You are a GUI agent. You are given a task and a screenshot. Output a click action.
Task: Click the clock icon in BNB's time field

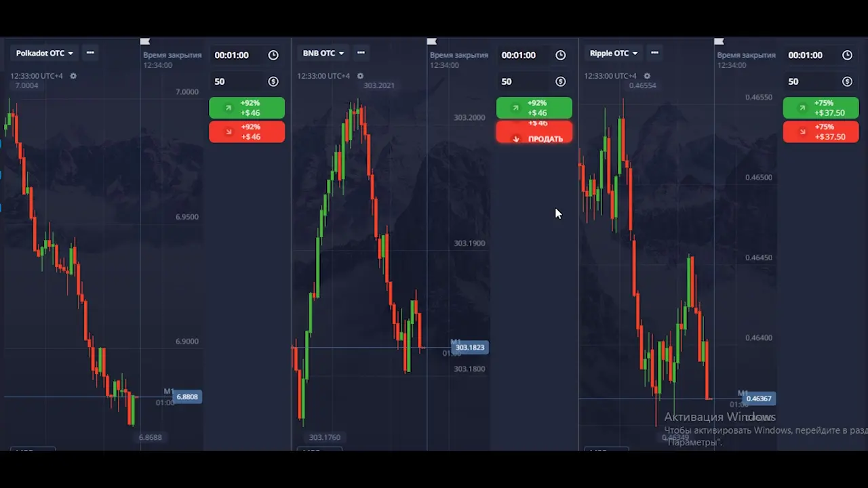tap(560, 56)
